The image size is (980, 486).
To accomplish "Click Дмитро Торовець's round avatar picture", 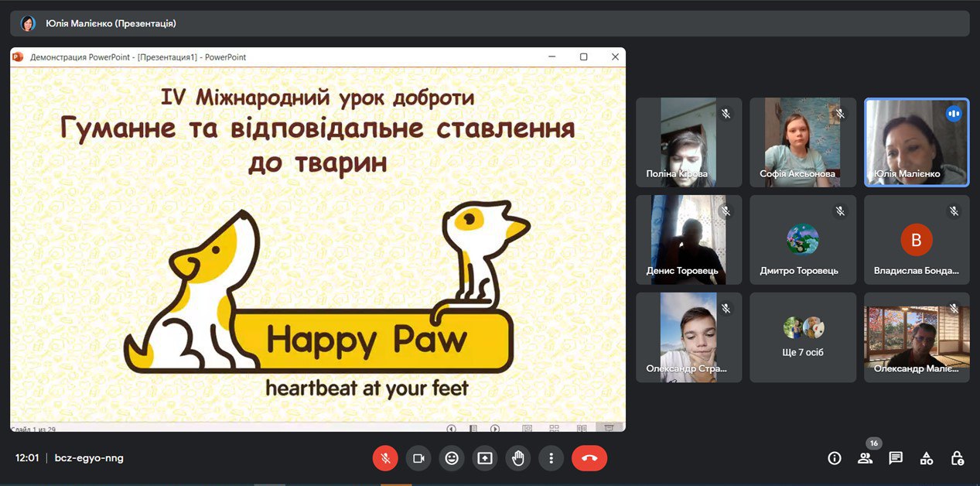I will (803, 240).
